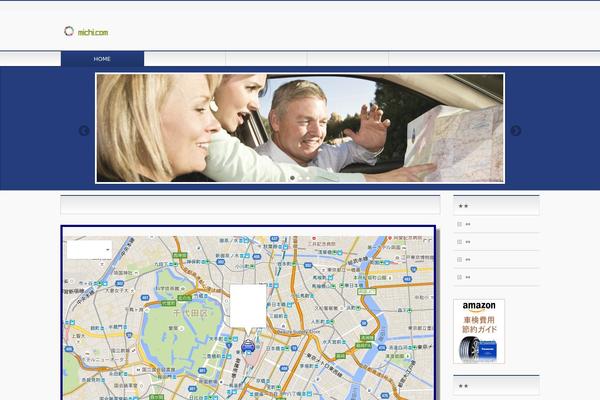Image resolution: width=600 pixels, height=400 pixels.
Task: Open the dropdown box on the map
Action: [90, 250]
